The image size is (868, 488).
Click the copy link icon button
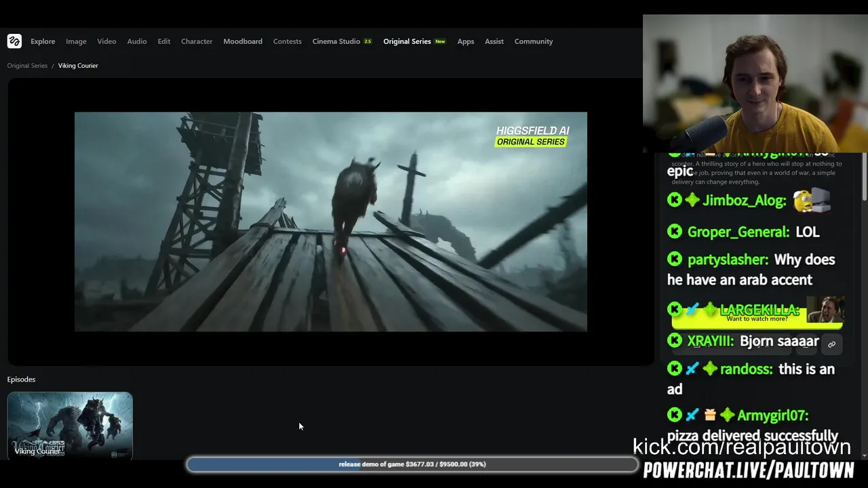click(x=831, y=344)
